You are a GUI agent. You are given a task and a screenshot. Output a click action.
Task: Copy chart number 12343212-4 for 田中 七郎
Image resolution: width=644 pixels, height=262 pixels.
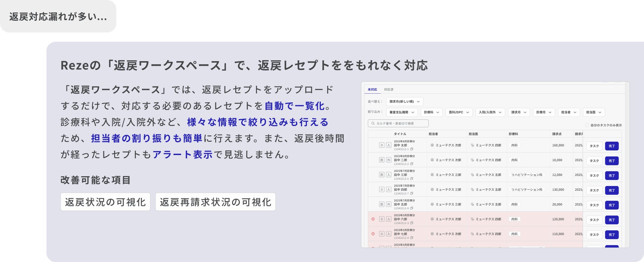[x=411, y=238]
